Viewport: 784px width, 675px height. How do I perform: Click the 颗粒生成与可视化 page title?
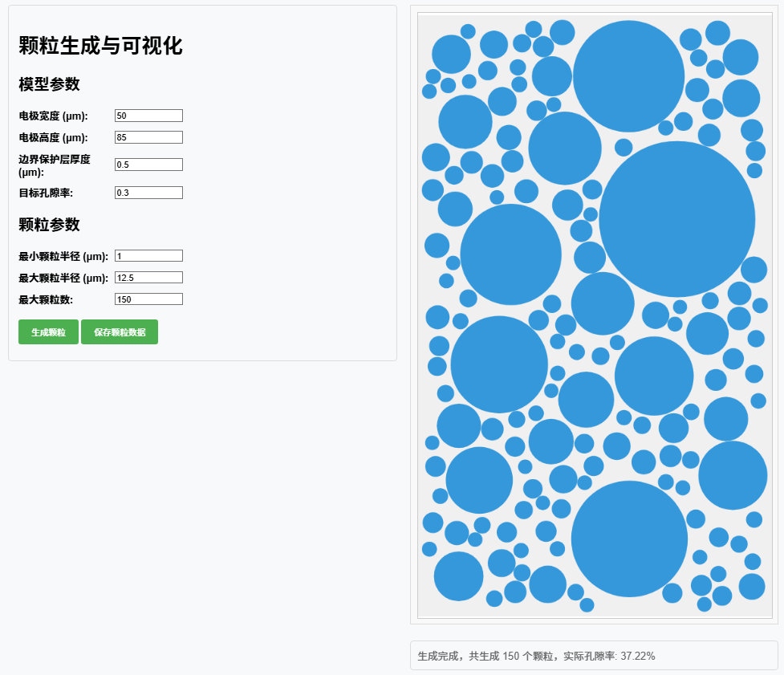click(x=100, y=46)
